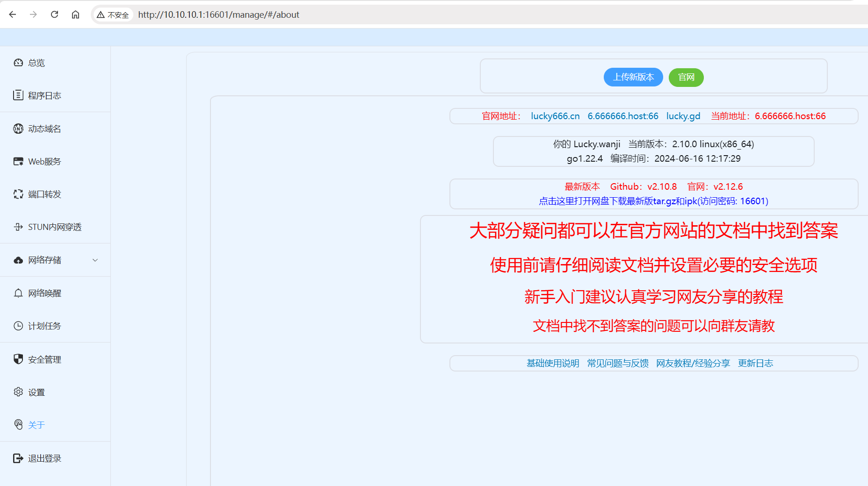The height and width of the screenshot is (486, 868).
Task: Click the green 官网 button
Action: pyautogui.click(x=686, y=77)
